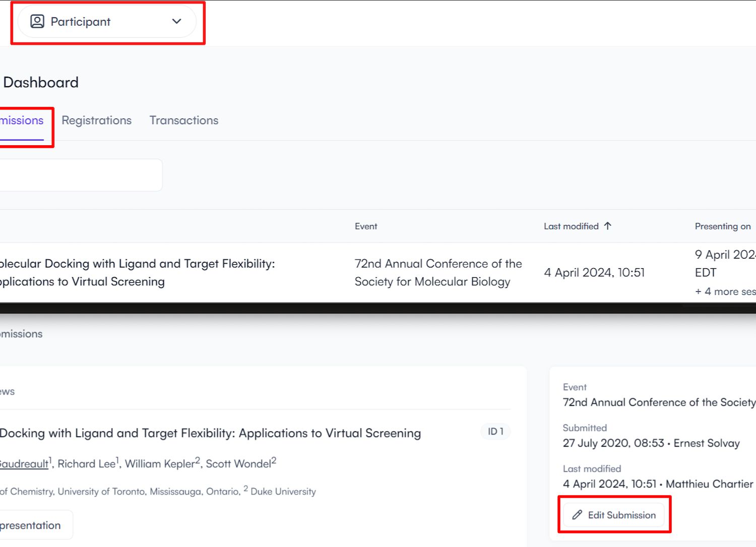The height and width of the screenshot is (547, 756).
Task: Click the 72nd Annual Conference cell in the table row
Action: (x=437, y=272)
